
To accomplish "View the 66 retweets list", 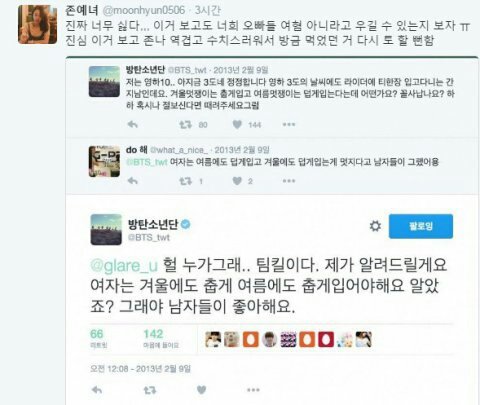I will coord(98,338).
